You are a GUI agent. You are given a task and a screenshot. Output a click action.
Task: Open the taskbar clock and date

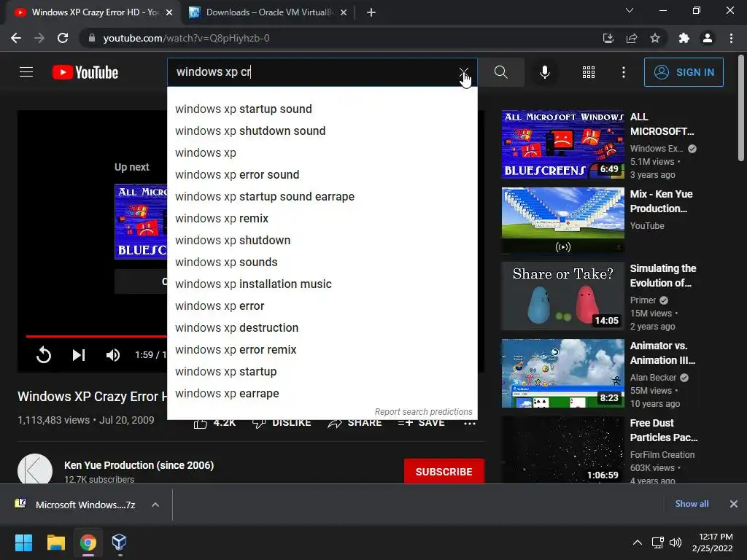pyautogui.click(x=713, y=542)
